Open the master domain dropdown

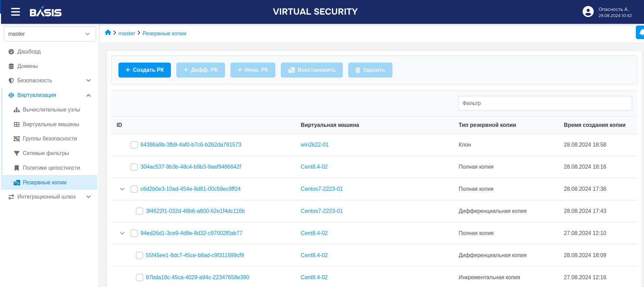point(50,34)
